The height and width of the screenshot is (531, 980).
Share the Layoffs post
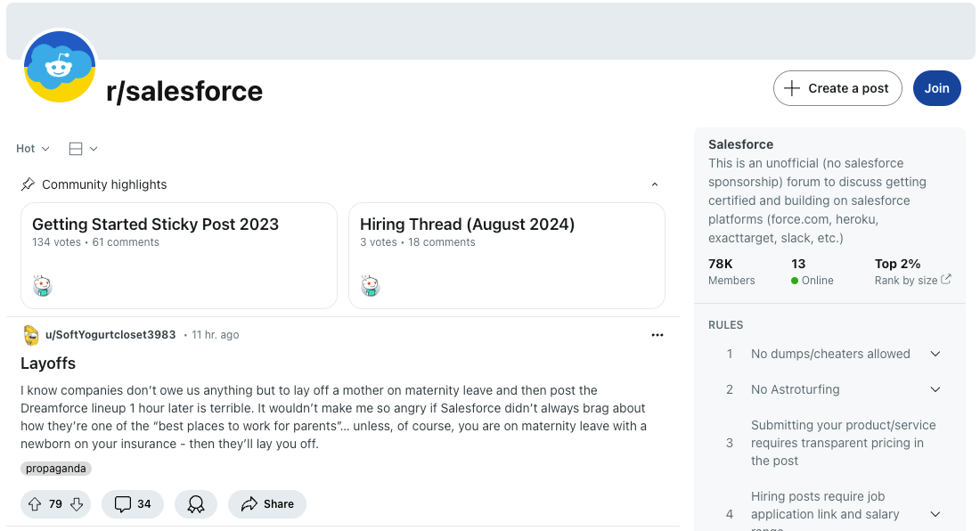(x=267, y=504)
